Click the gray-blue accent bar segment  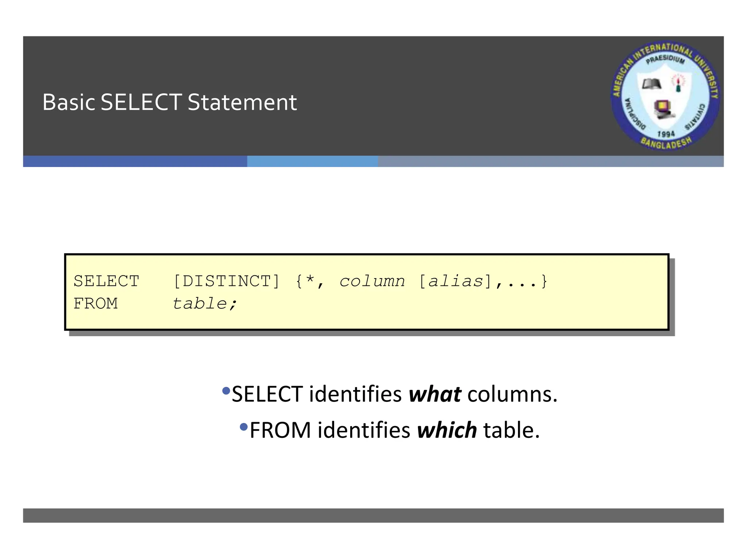[x=550, y=162]
